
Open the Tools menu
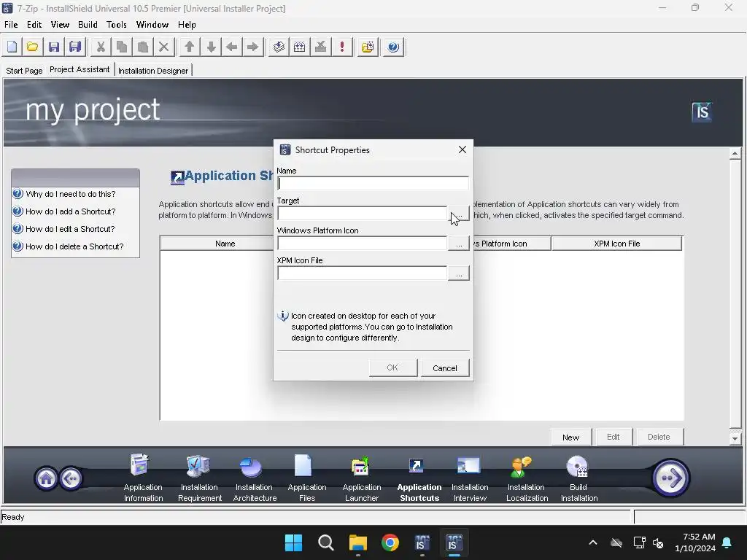[x=116, y=25]
